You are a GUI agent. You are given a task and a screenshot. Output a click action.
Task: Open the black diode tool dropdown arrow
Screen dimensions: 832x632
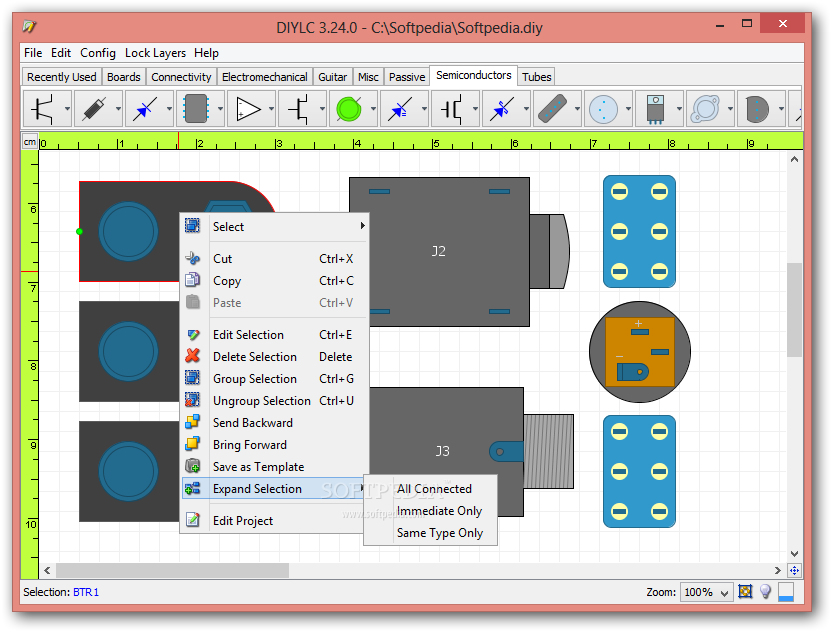tap(118, 109)
